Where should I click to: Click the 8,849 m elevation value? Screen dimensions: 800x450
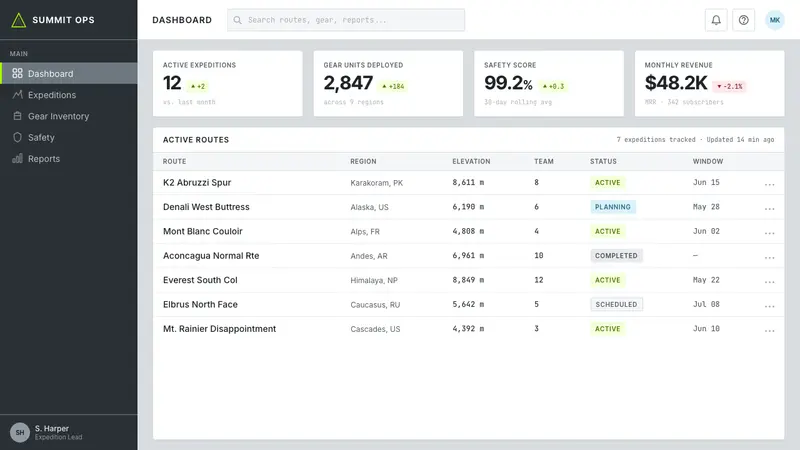pos(468,280)
